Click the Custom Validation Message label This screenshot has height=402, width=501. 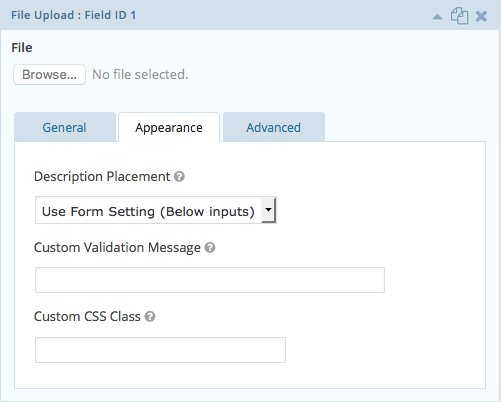click(x=117, y=248)
